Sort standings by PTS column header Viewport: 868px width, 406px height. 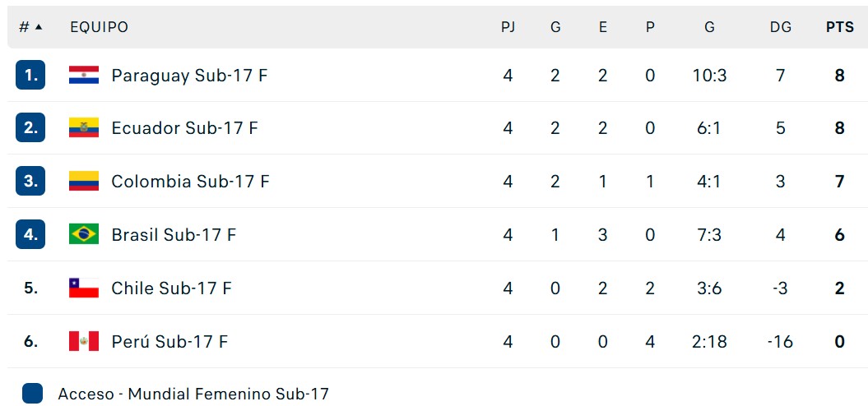[839, 27]
